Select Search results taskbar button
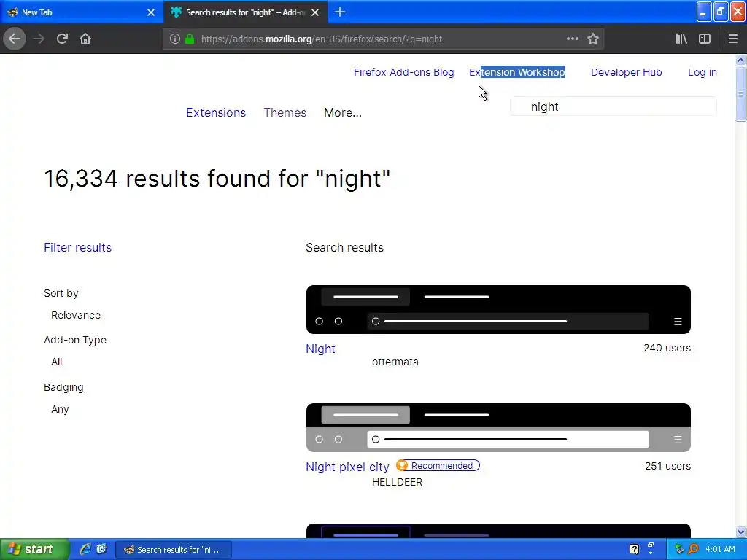Screen dimensions: 747x560 pos(174,550)
